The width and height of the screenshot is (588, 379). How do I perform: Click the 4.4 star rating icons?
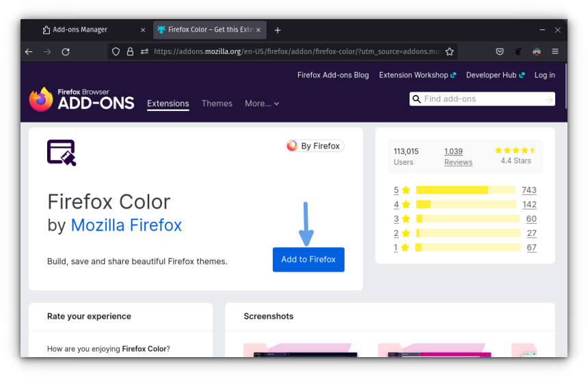(x=516, y=151)
